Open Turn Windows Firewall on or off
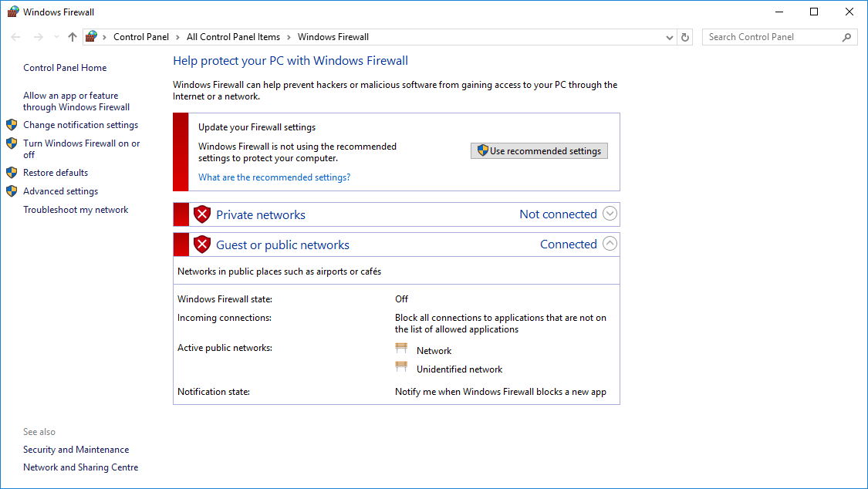 click(x=81, y=149)
